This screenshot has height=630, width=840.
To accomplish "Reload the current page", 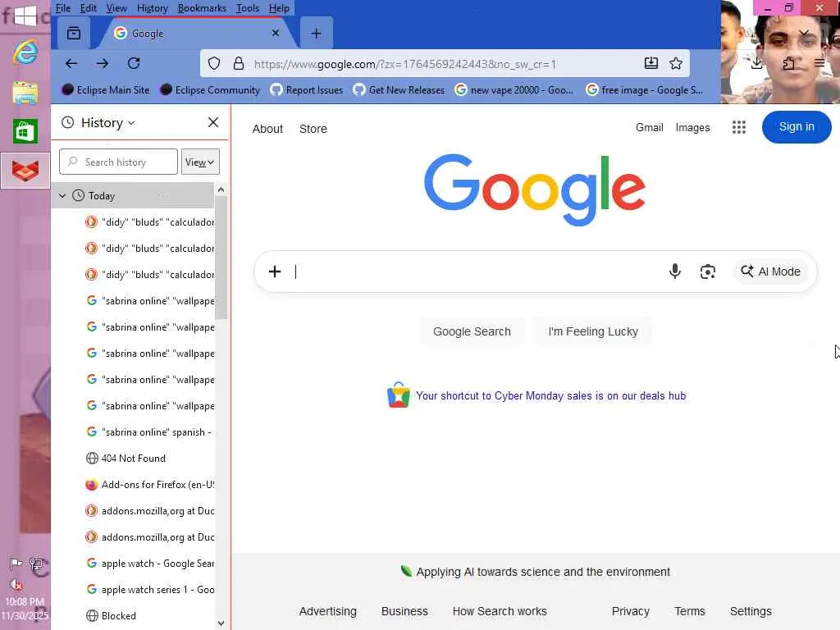I will [x=134, y=64].
